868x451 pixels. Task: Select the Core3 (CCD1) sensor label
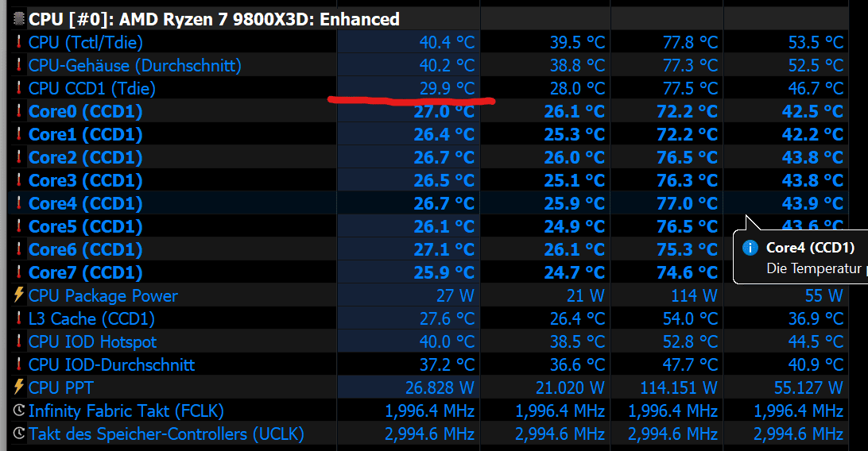pyautogui.click(x=86, y=180)
